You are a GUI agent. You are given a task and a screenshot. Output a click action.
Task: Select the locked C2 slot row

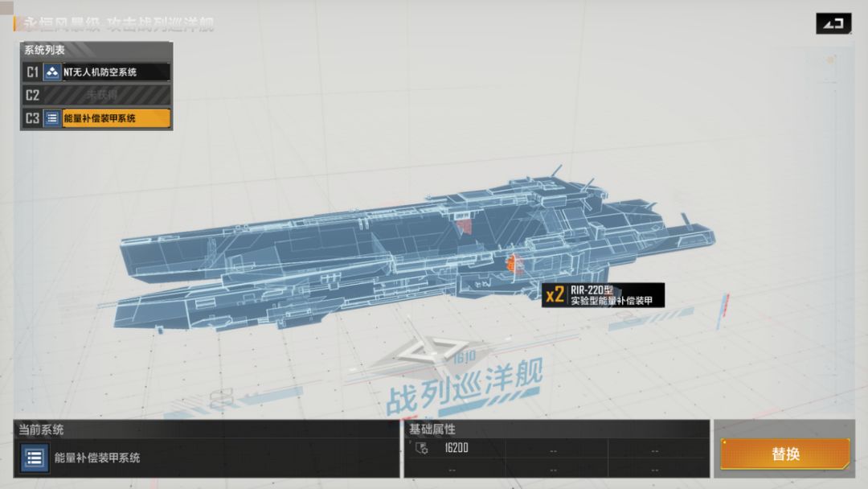96,95
